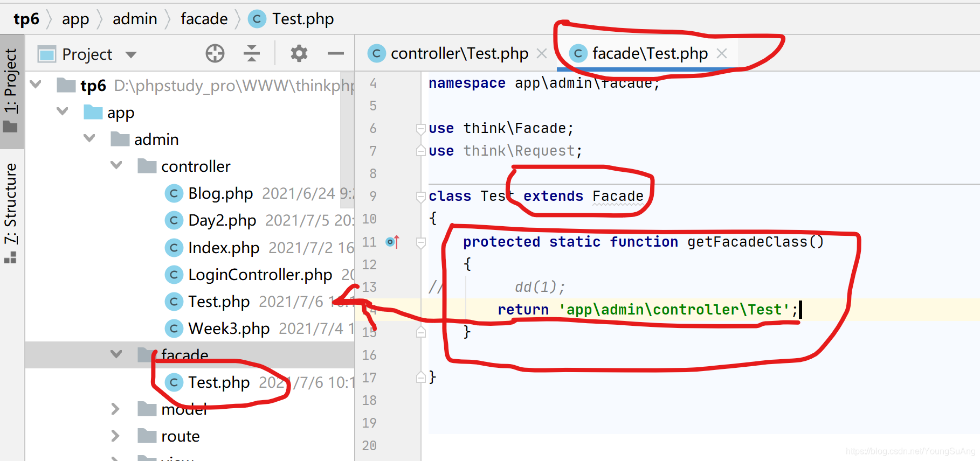Click think\Request in the use statement
The width and height of the screenshot is (980, 461).
point(519,151)
